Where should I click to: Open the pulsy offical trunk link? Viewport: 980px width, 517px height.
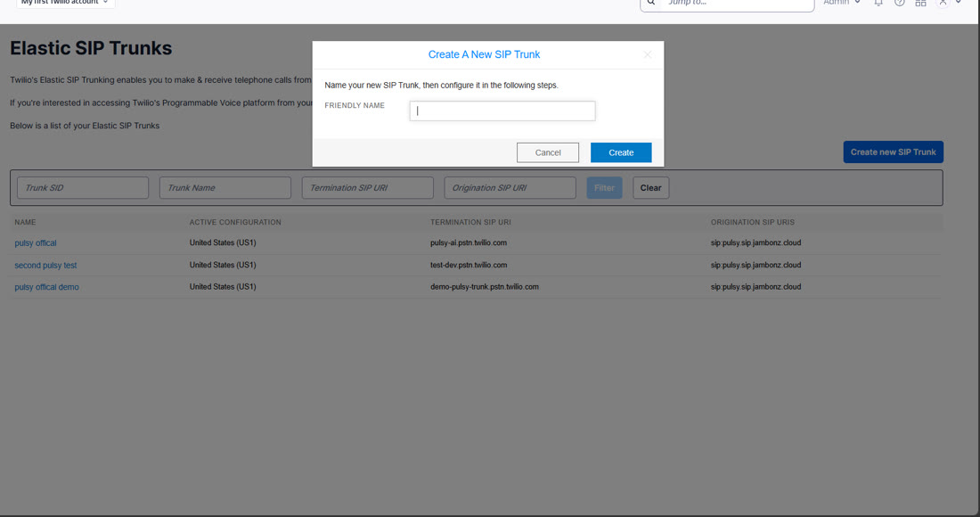coord(36,243)
